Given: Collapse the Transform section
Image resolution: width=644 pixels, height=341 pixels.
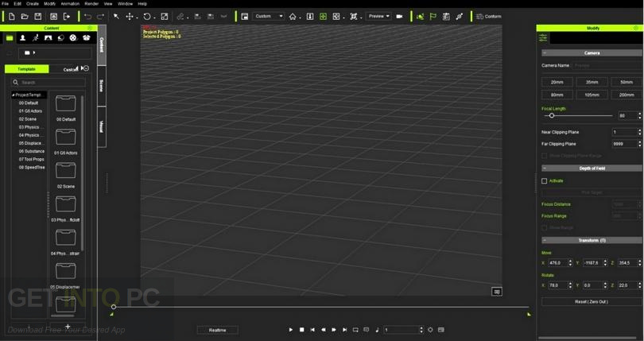Looking at the screenshot, I should pyautogui.click(x=545, y=240).
